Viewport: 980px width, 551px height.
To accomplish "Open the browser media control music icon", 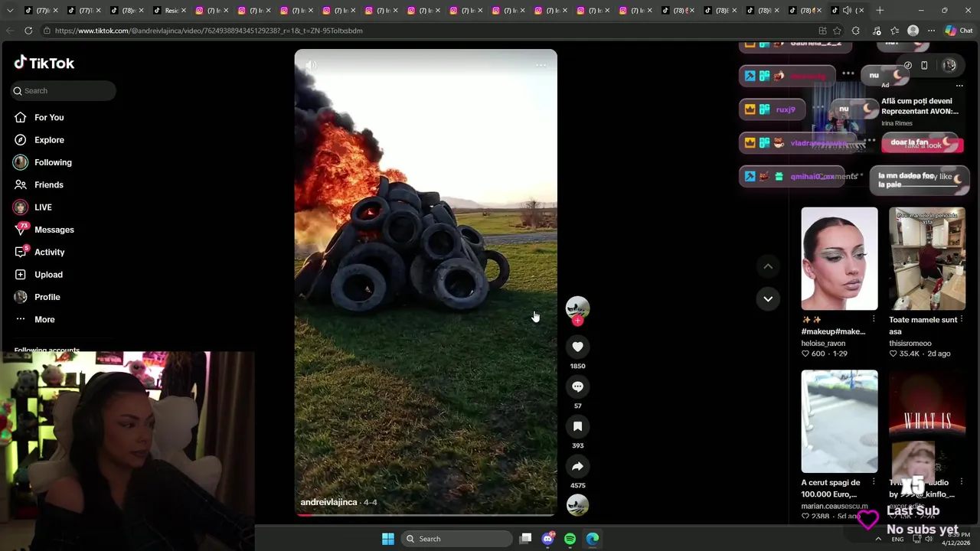I will [877, 31].
